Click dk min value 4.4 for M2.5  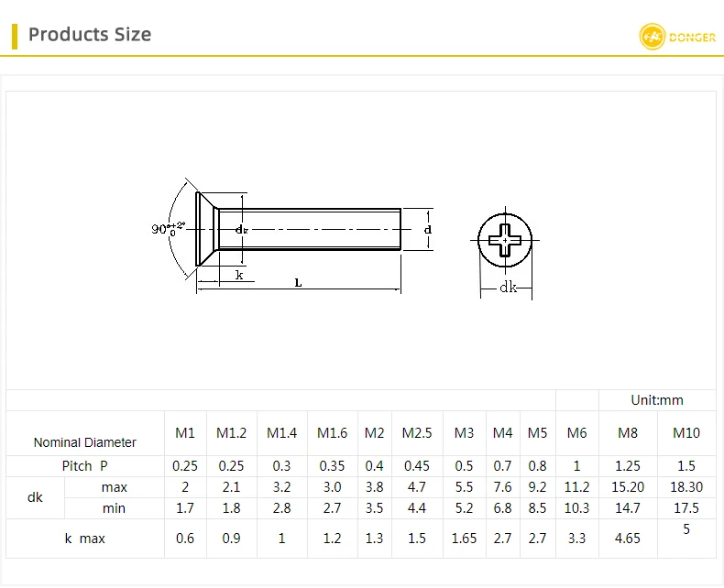point(417,508)
